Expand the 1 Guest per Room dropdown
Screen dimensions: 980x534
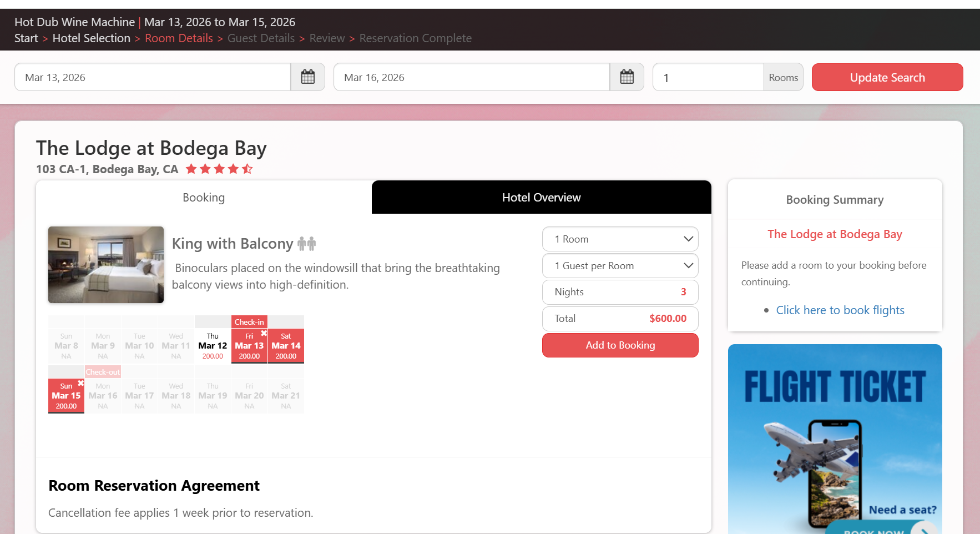click(x=620, y=266)
